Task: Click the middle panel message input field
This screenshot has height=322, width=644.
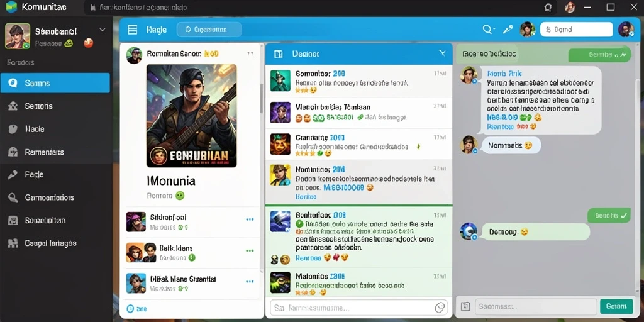Action: (x=358, y=308)
